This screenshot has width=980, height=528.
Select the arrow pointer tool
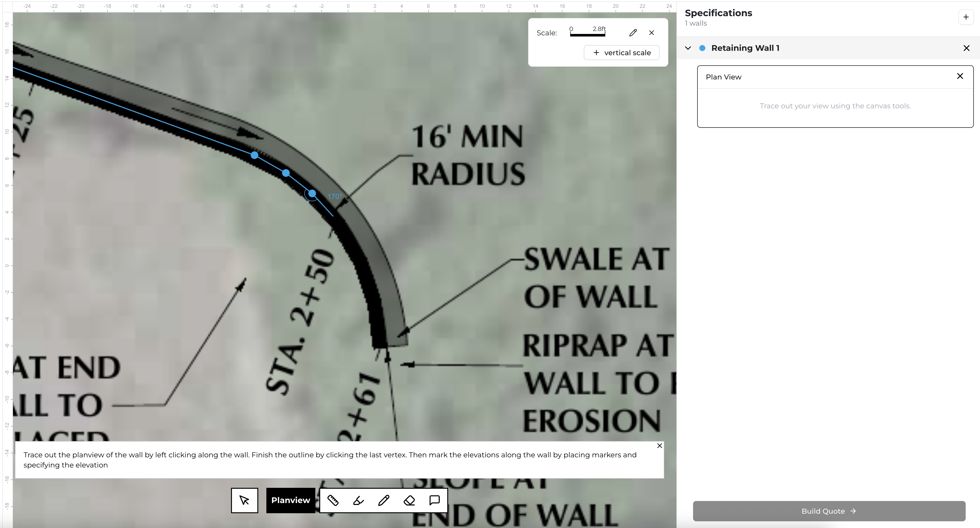(244, 500)
